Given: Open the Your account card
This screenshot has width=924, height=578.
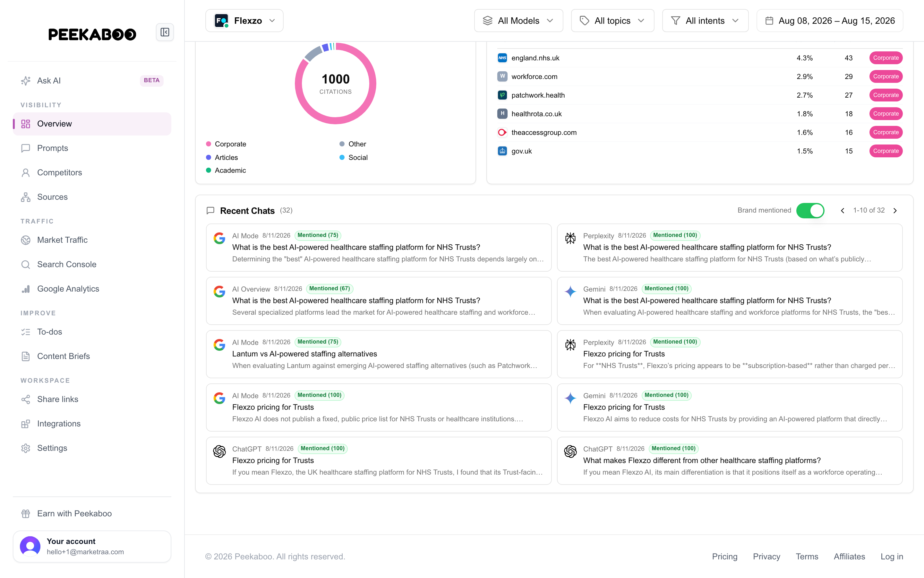Looking at the screenshot, I should pyautogui.click(x=92, y=546).
